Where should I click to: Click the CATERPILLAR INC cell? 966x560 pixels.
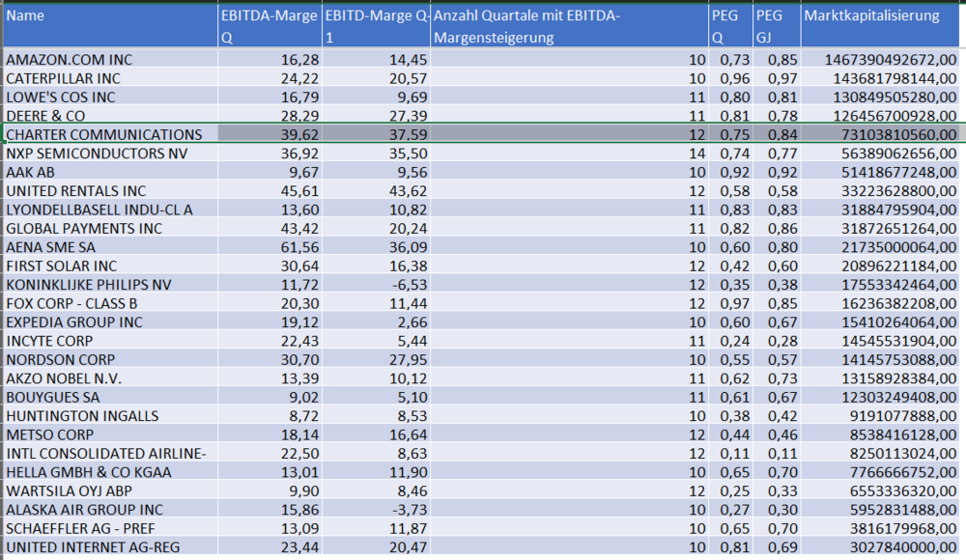click(x=110, y=78)
